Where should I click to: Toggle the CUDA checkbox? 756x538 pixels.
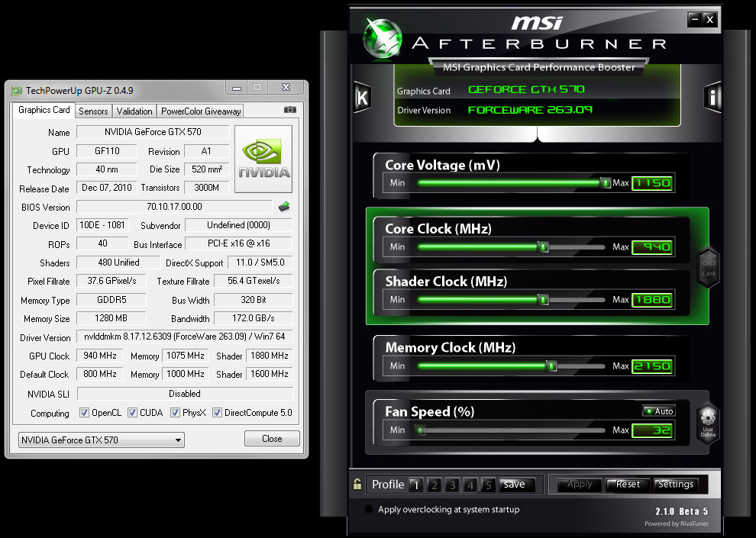132,413
